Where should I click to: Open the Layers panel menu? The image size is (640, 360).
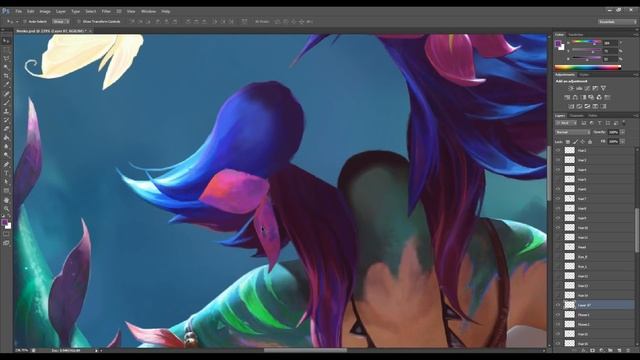pos(636,116)
